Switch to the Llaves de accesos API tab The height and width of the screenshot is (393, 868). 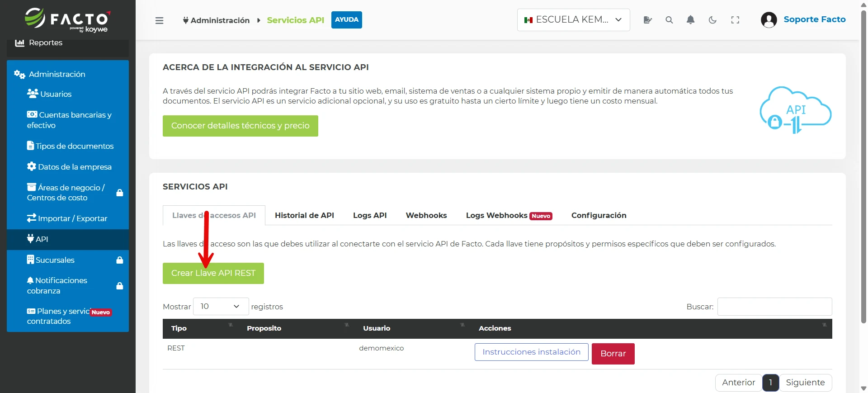[214, 215]
